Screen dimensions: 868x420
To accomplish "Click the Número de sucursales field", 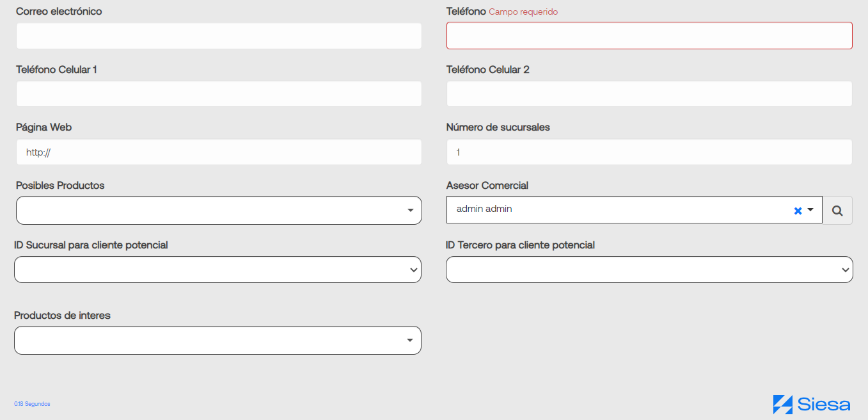I will click(649, 152).
